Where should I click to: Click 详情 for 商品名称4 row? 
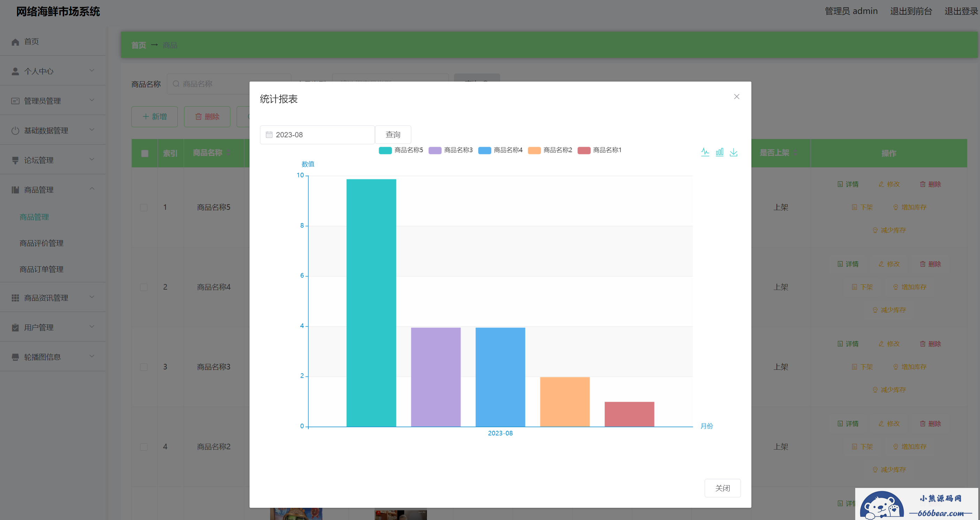click(848, 264)
